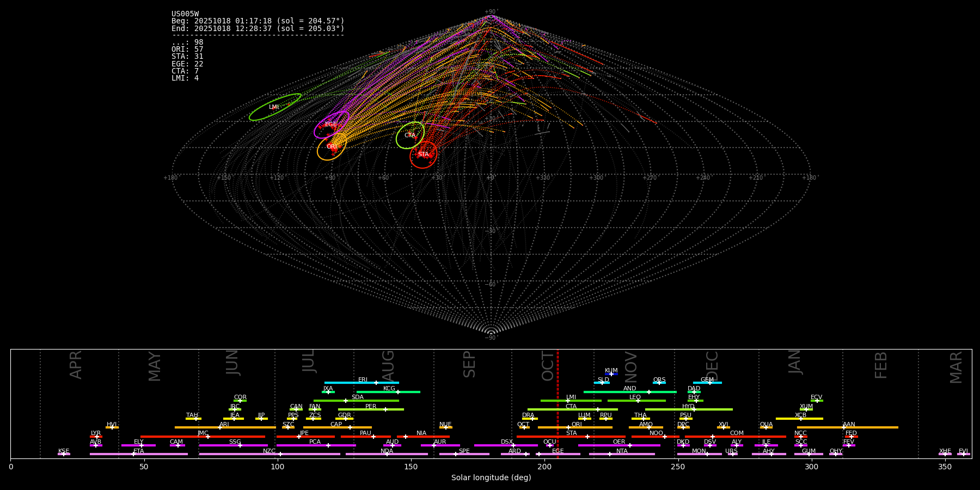Click the 'EGE: 22' count in the legend

[187, 64]
